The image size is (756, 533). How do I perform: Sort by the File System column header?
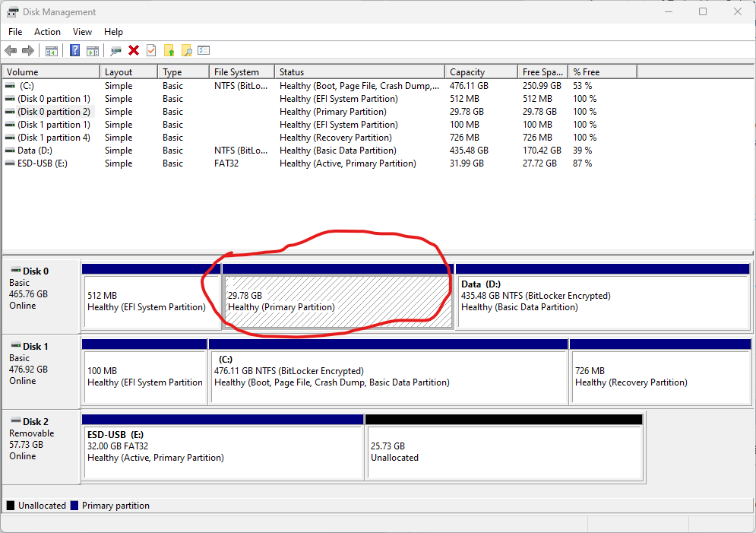[236, 72]
